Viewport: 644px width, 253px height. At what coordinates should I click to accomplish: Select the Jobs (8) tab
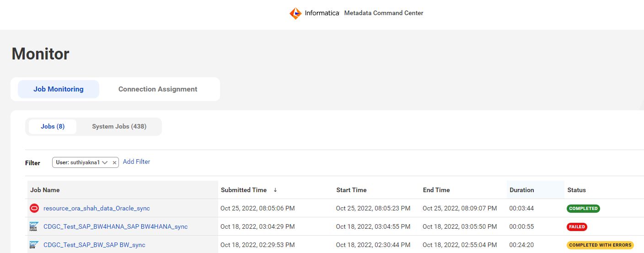(x=53, y=127)
